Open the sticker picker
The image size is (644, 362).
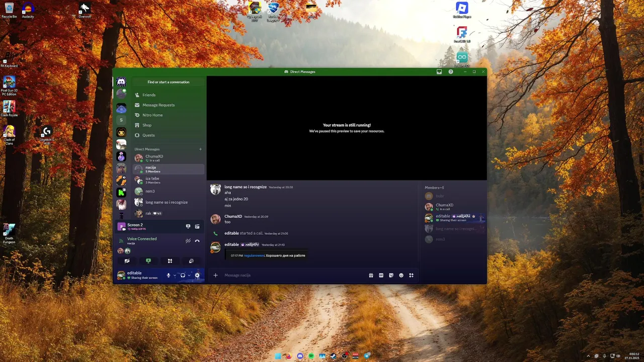point(391,275)
